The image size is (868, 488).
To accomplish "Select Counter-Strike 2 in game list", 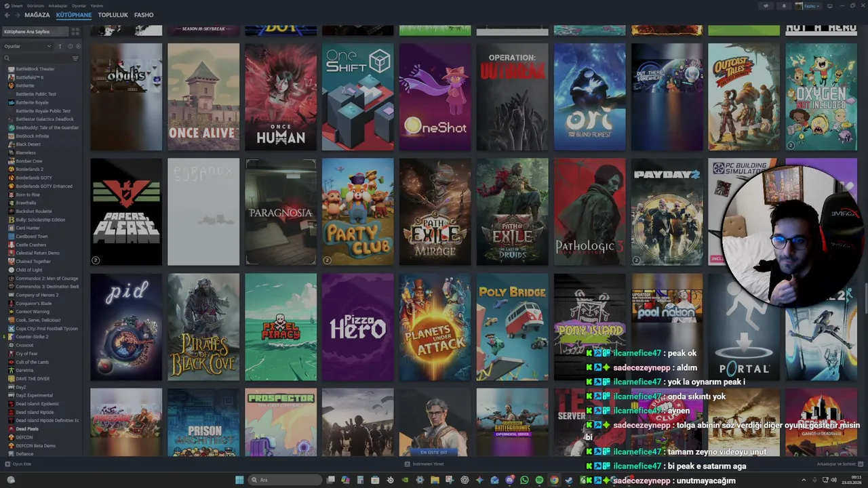I will pos(31,337).
